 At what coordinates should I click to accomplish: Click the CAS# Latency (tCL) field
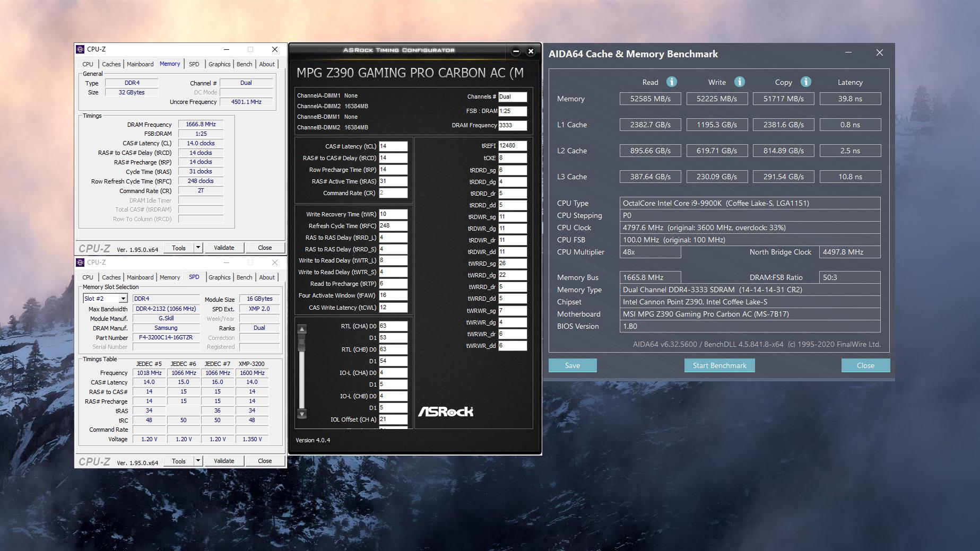click(393, 146)
